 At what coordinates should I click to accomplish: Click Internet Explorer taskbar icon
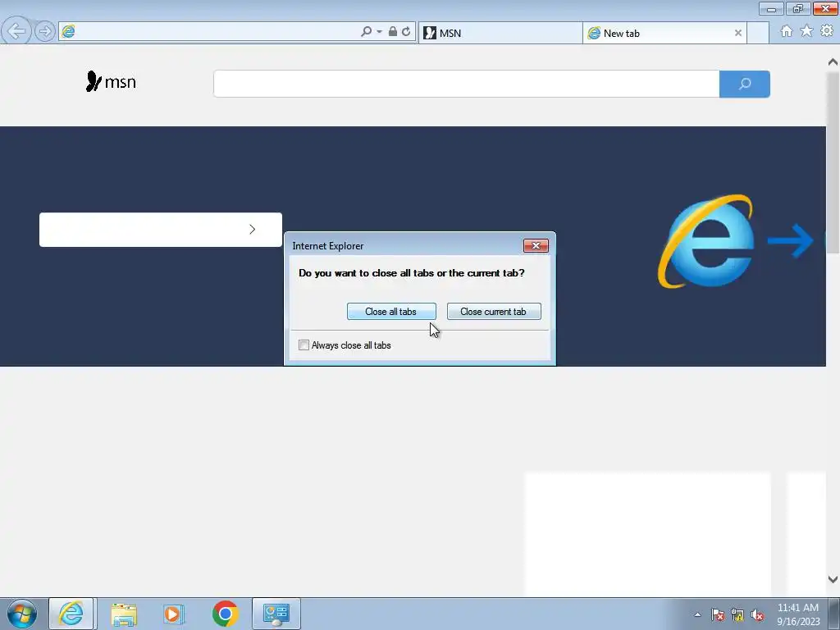(71, 614)
